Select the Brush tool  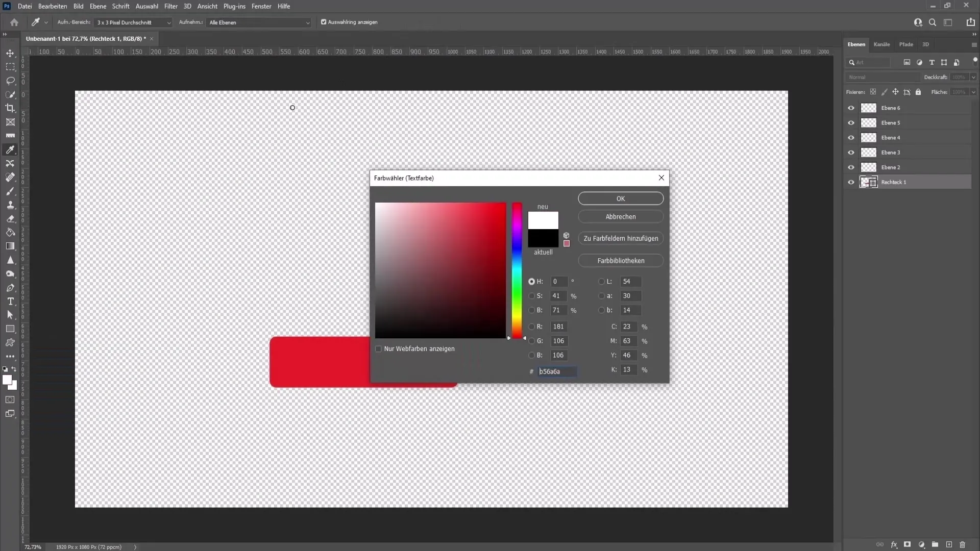pos(10,191)
